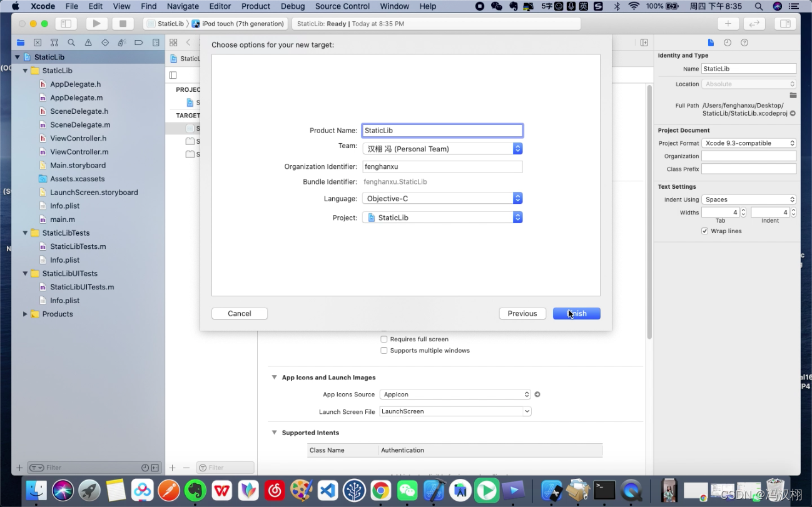Click the Finish button

point(576,314)
